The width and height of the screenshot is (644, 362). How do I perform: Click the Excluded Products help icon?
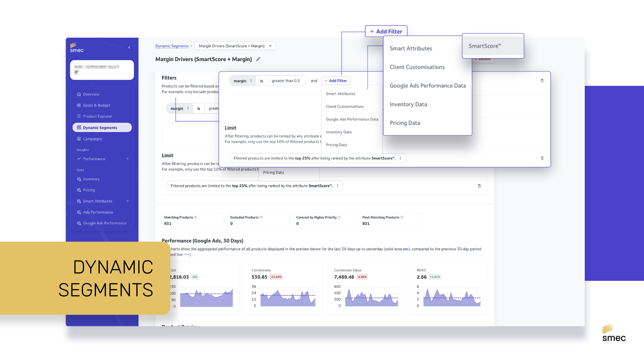click(261, 217)
